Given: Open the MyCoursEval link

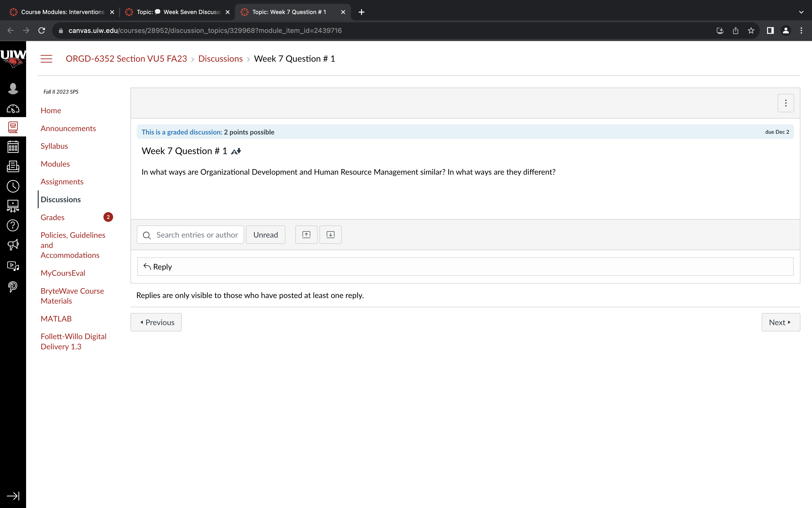Looking at the screenshot, I should coord(63,273).
